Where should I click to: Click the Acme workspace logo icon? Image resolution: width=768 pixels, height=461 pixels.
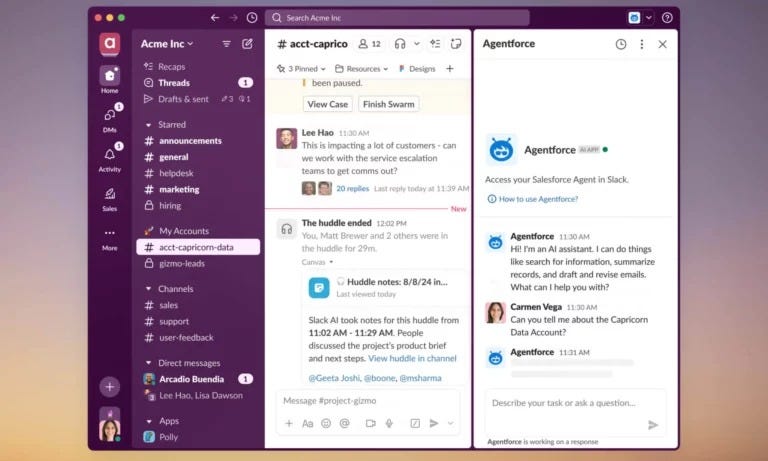tap(109, 44)
